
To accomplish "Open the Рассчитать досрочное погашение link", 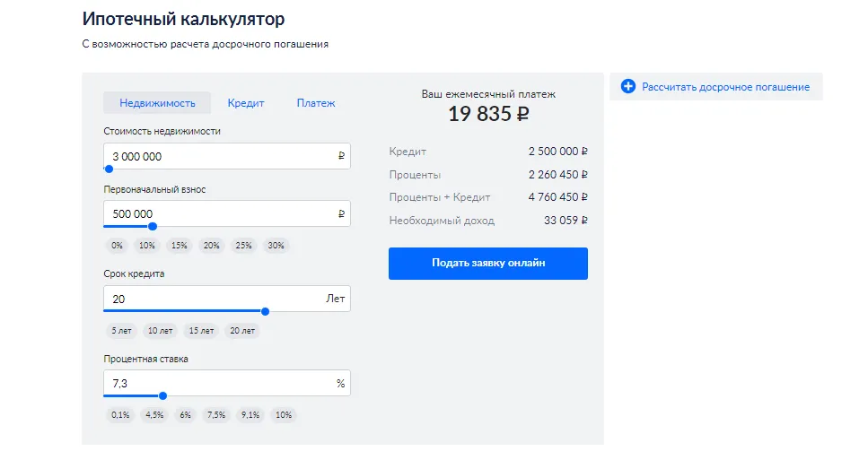I will tap(725, 87).
